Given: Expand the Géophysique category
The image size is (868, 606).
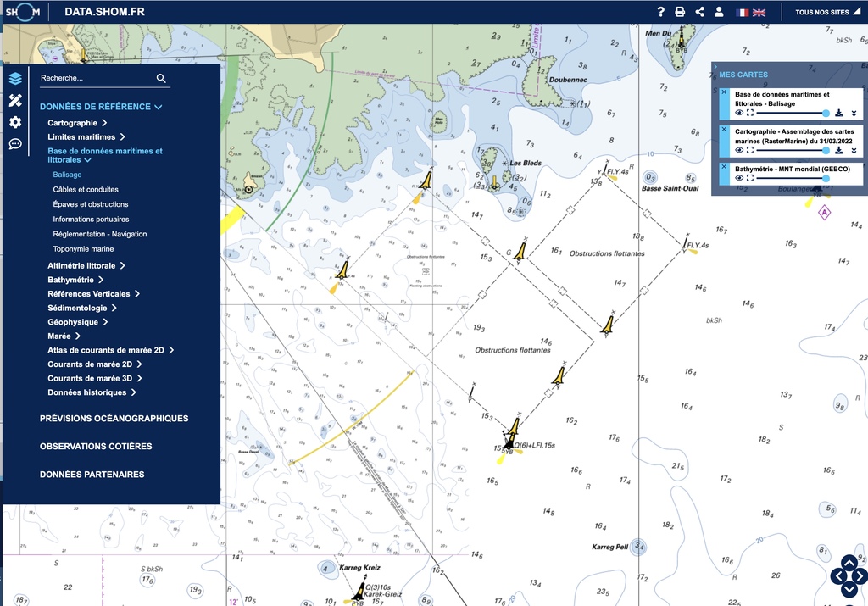Looking at the screenshot, I should (x=77, y=322).
